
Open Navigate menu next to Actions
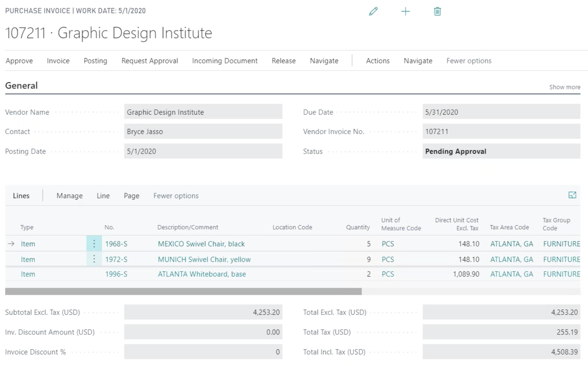418,61
